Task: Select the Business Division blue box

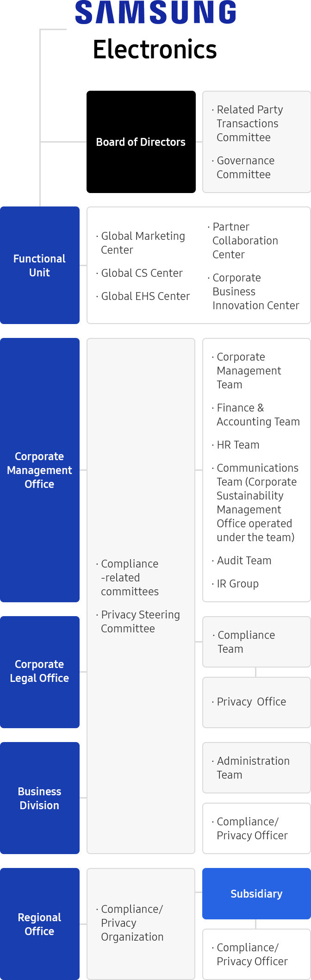Action: pyautogui.click(x=39, y=798)
